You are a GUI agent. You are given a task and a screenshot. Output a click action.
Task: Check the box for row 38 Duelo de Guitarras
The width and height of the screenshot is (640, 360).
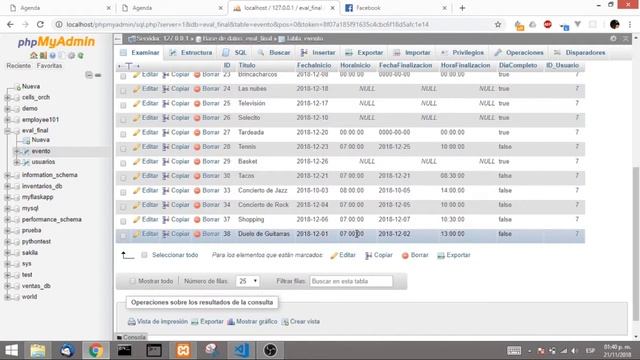coord(123,236)
